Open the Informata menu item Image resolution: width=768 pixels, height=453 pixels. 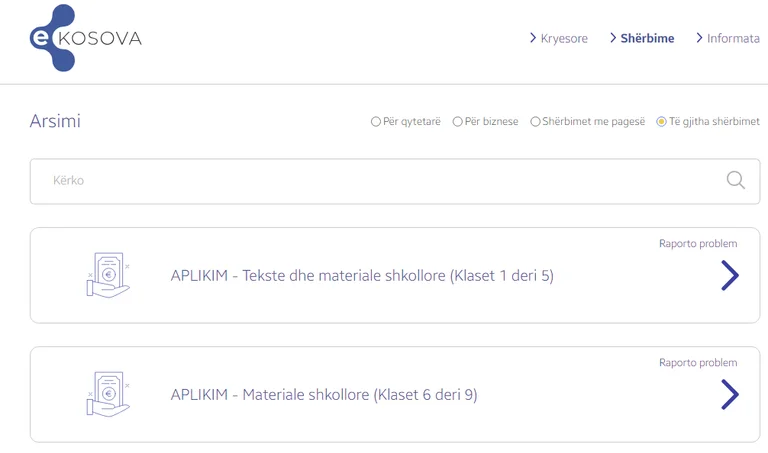[x=728, y=38]
